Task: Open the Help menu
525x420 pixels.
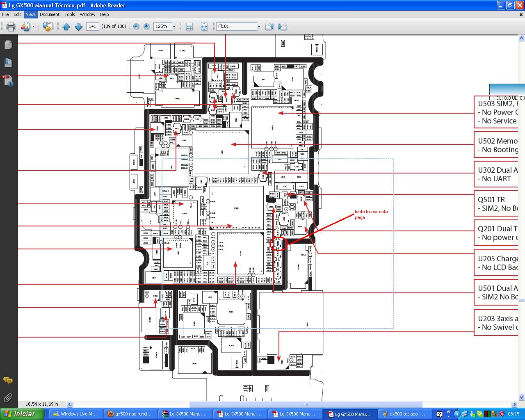Action: coord(105,14)
